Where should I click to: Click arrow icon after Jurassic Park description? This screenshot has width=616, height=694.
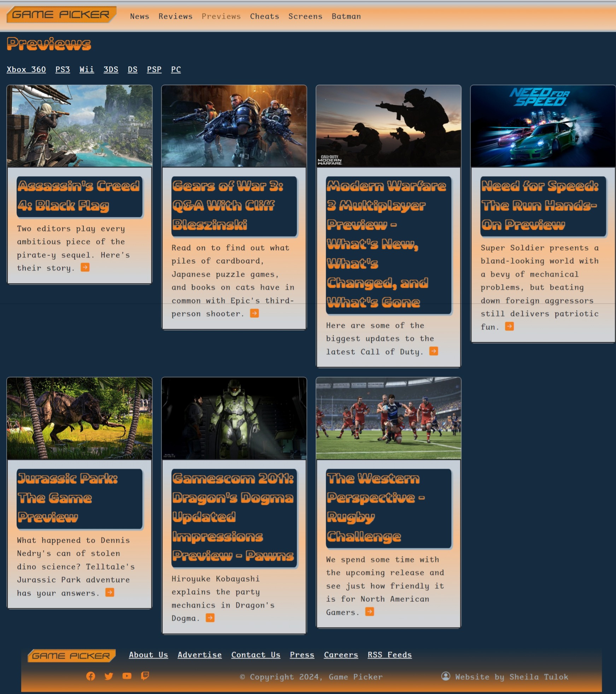click(x=110, y=593)
